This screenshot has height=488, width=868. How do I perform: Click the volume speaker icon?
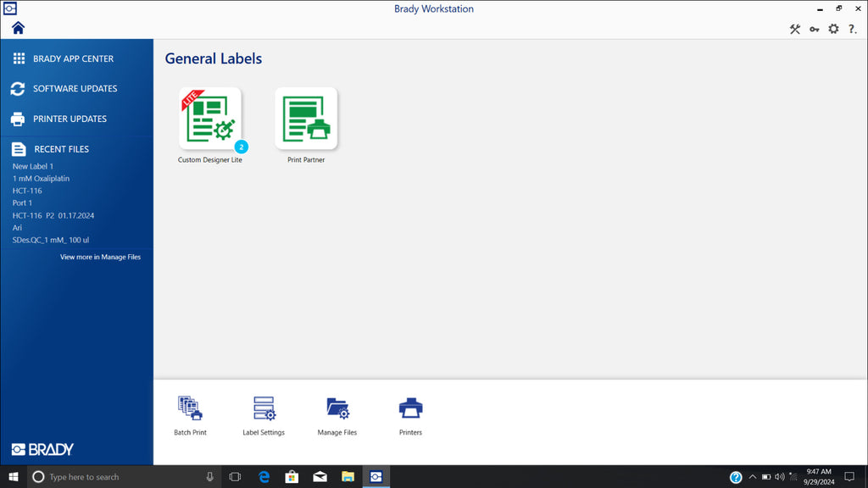780,477
